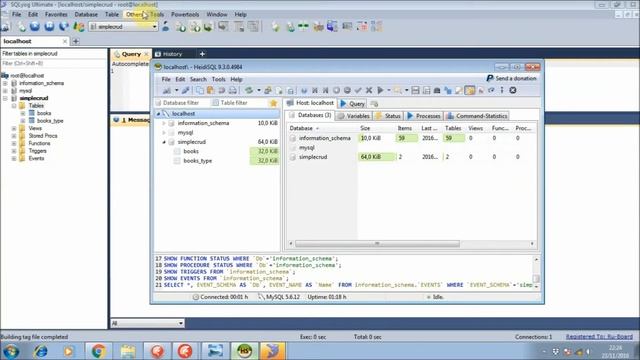Screen dimensions: 640x360
Task: Collapse simplecrud node in SQLyog tree
Action: tap(5, 98)
